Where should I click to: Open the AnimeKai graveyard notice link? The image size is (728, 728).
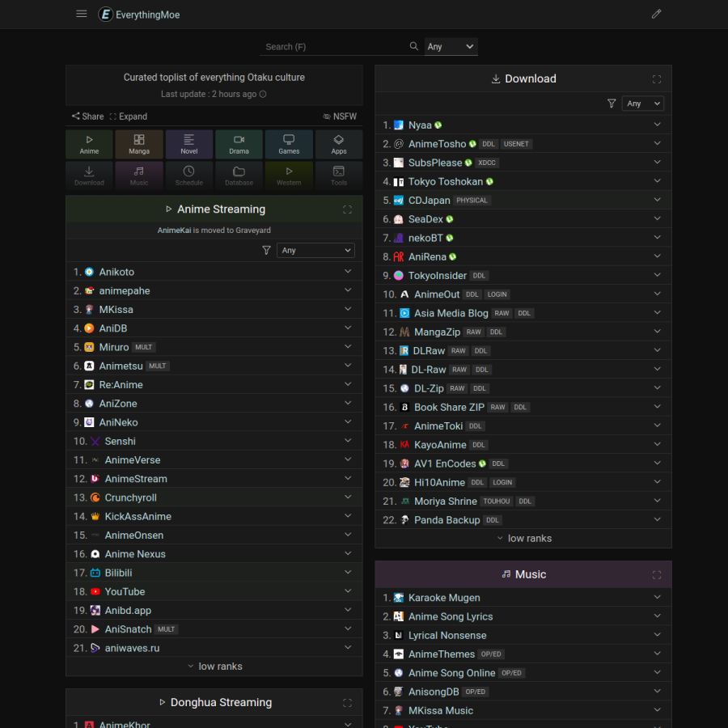(x=174, y=231)
